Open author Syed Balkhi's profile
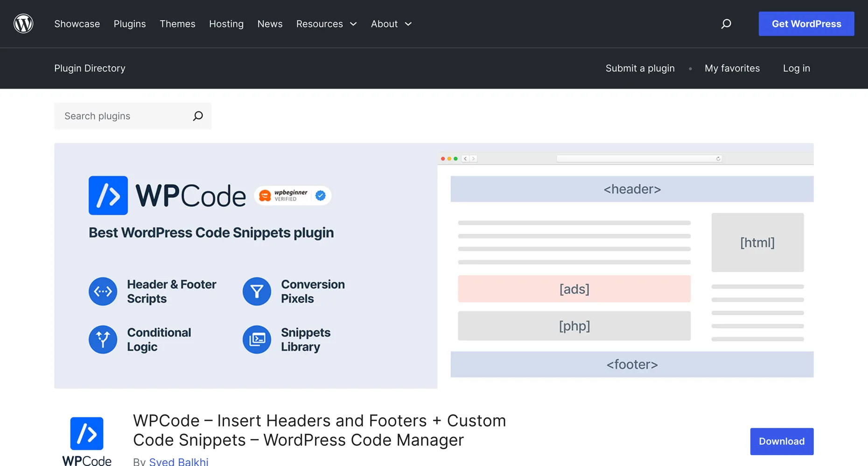868x466 pixels. click(x=179, y=461)
